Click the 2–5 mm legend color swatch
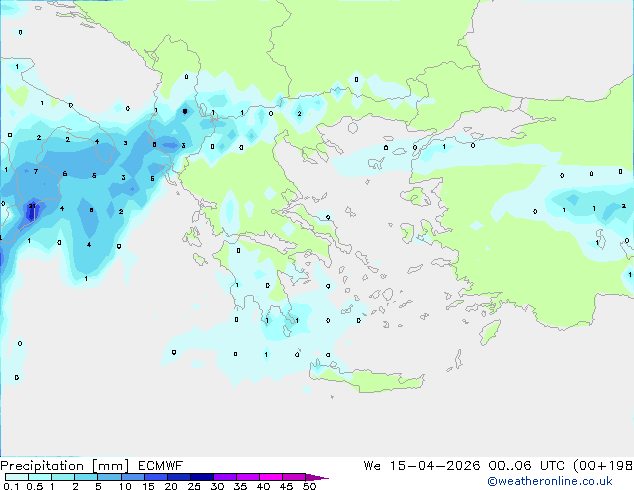 (x=86, y=477)
